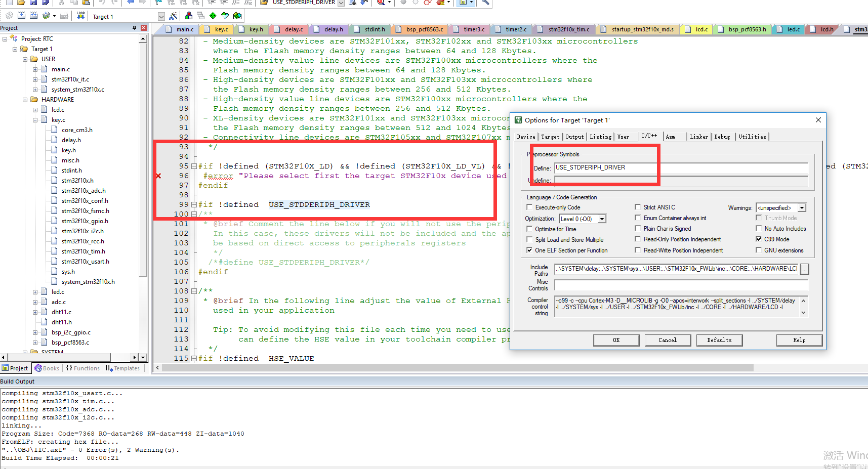Open the Target 1 selection dropdown
This screenshot has height=469, width=868.
coord(161,17)
